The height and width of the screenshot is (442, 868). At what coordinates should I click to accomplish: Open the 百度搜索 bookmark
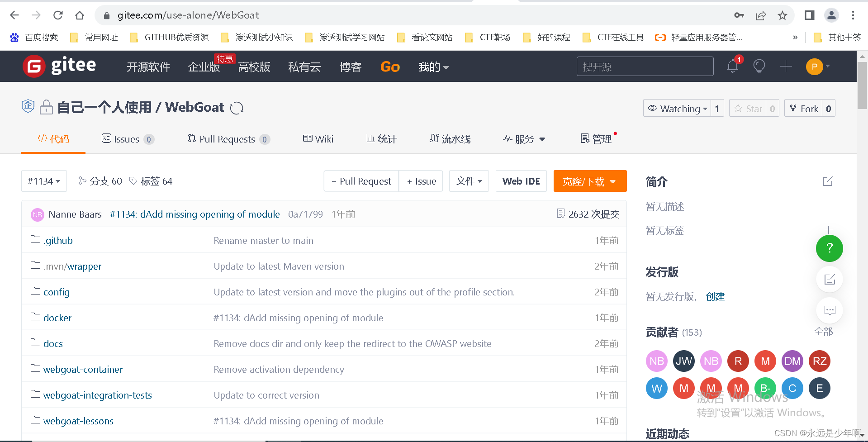click(x=34, y=38)
